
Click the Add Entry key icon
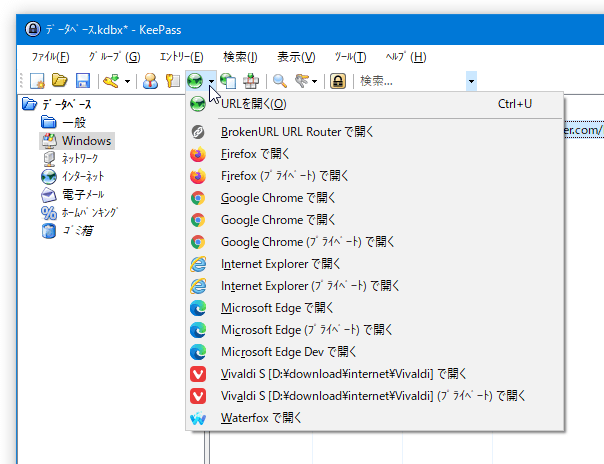(111, 81)
